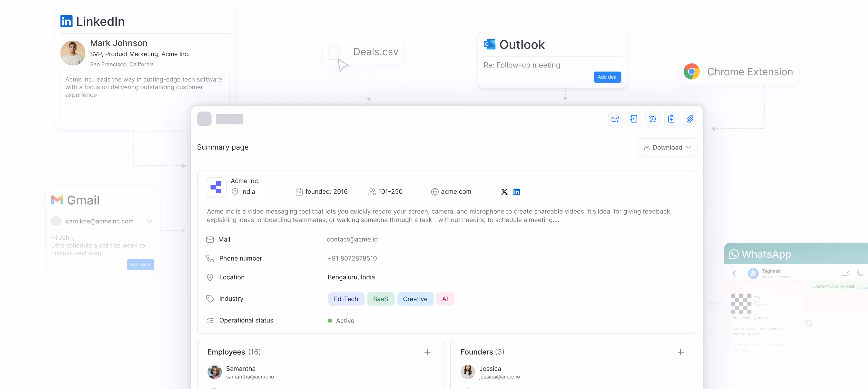
Task: Click the Founders (3) section title
Action: click(x=482, y=352)
